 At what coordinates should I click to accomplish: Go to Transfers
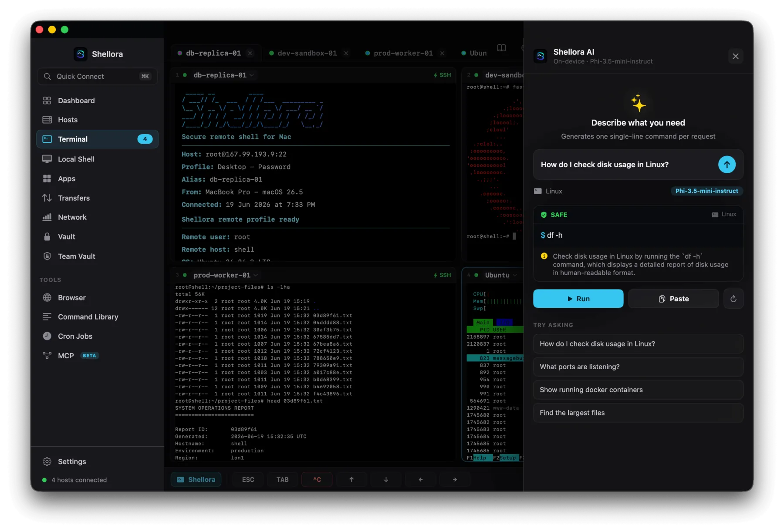click(97, 198)
